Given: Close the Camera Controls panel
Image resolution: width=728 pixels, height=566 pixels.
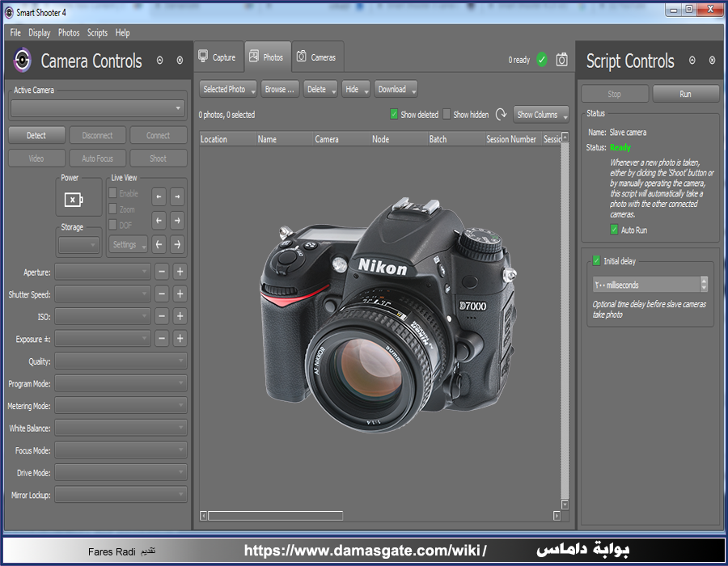Looking at the screenshot, I should point(180,61).
